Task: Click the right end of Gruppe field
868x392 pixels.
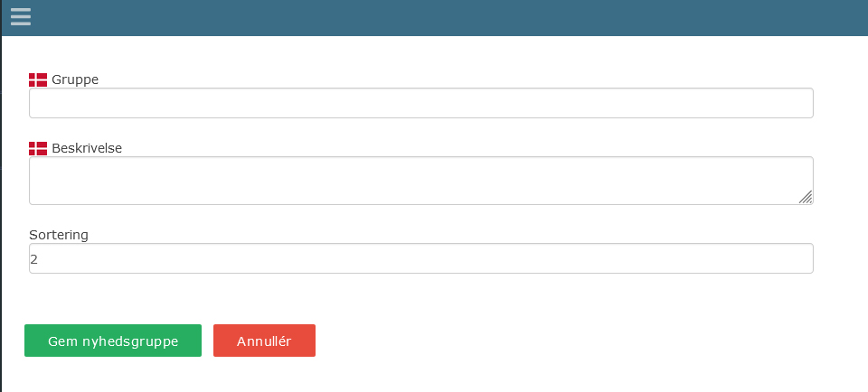Action: 796,103
